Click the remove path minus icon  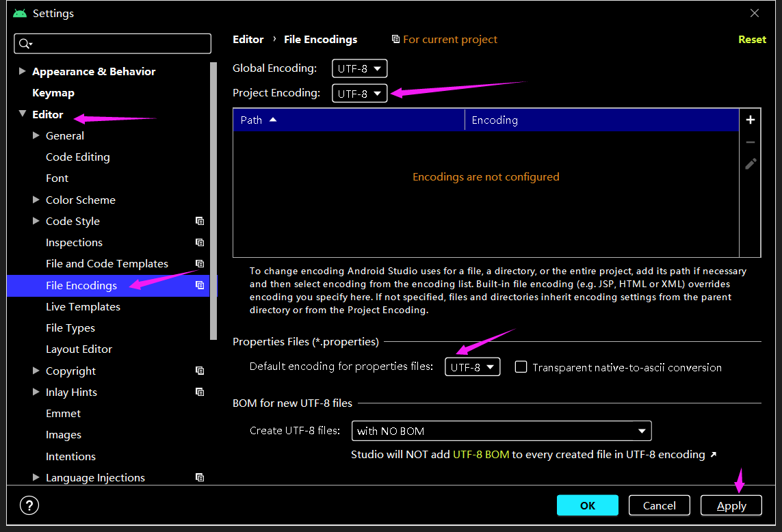click(750, 143)
